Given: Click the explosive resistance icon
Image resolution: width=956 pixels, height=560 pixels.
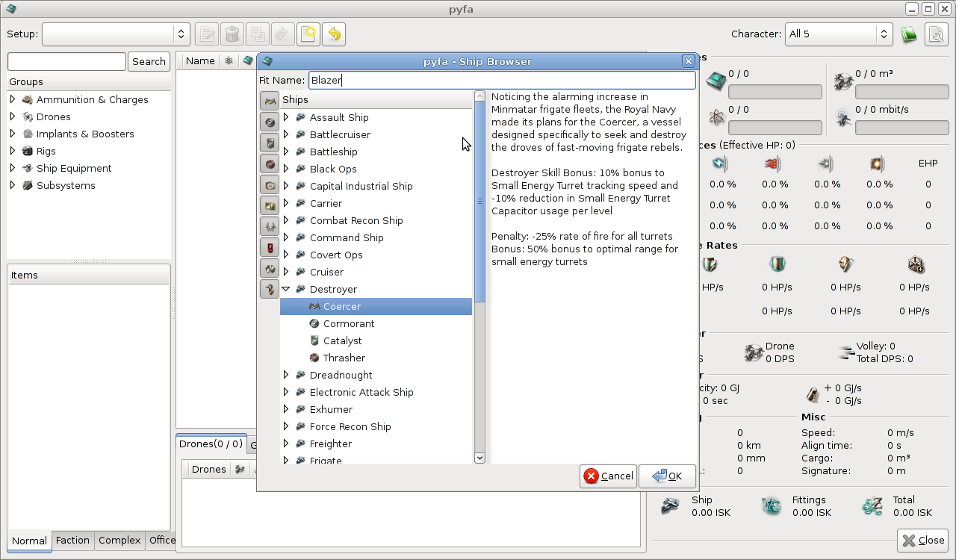Looking at the screenshot, I should coord(878,163).
